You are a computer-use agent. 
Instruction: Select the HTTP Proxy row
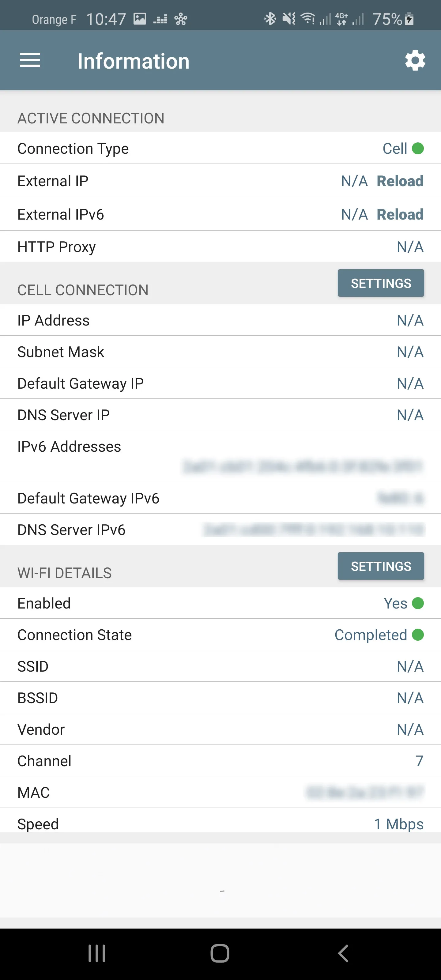tap(220, 247)
